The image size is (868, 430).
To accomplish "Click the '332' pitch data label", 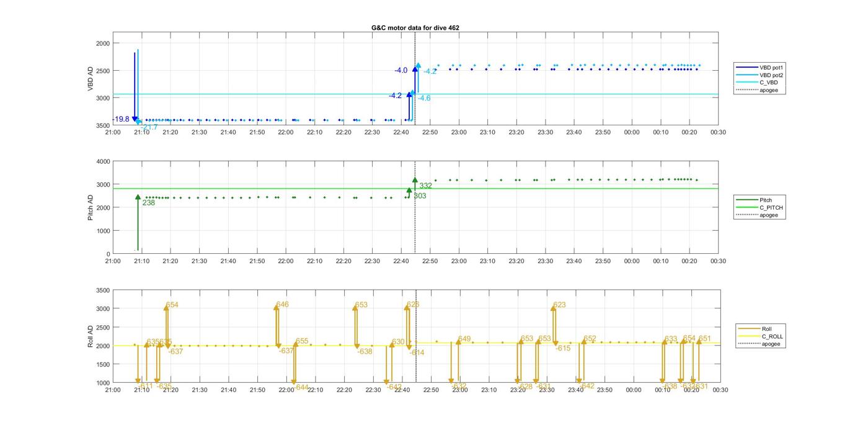I will click(426, 186).
